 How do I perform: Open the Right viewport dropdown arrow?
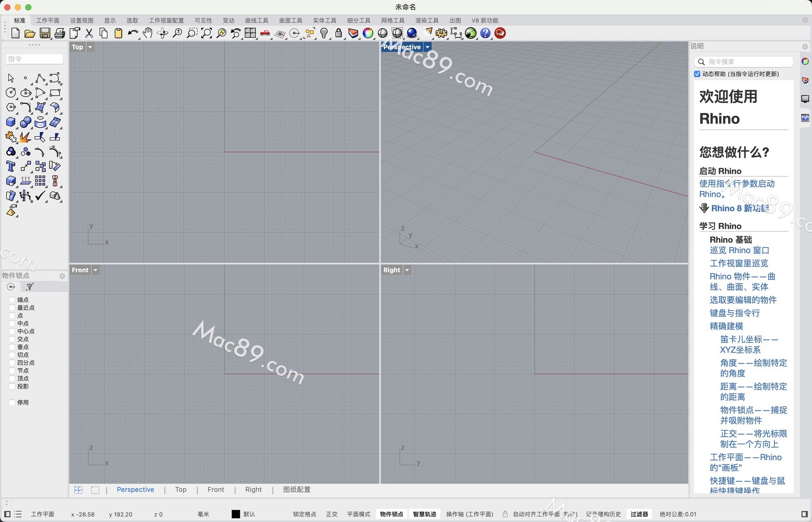[x=407, y=270]
